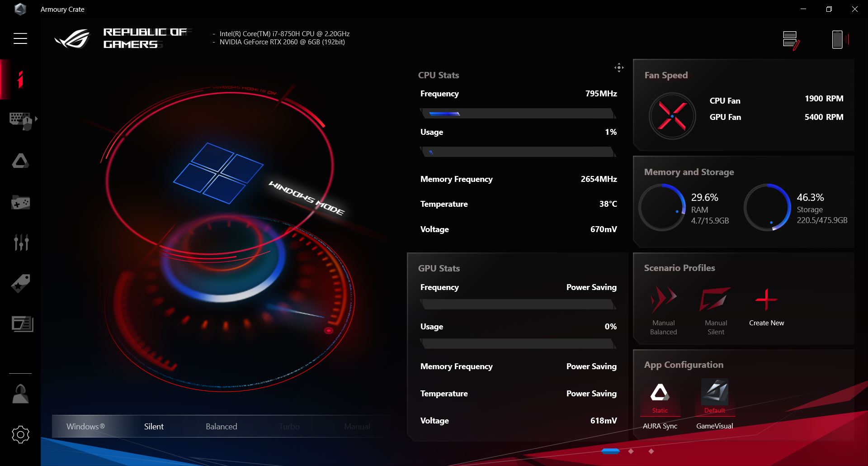868x466 pixels.
Task: Click the CPU Temperature 38°C value
Action: point(608,204)
